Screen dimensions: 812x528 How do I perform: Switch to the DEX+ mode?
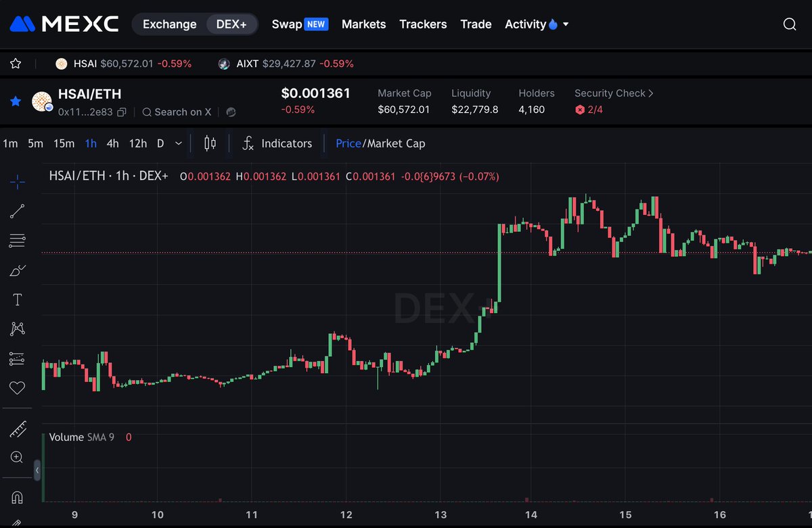(x=231, y=24)
